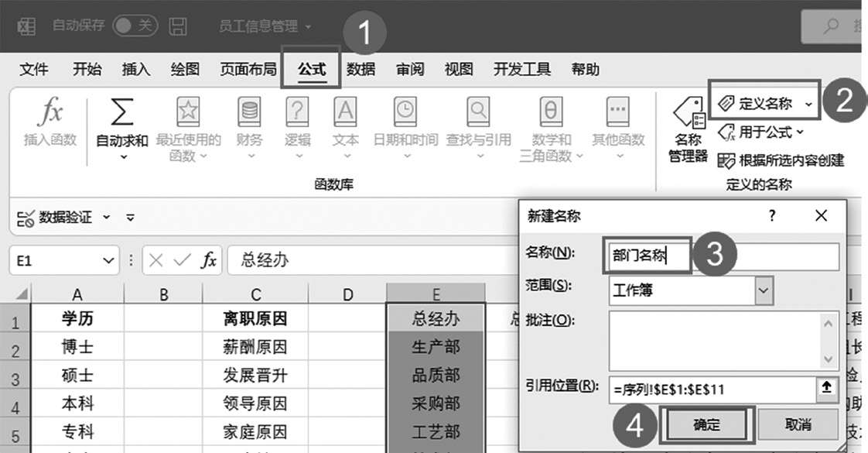The height and width of the screenshot is (453, 868).
Task: Open the Scope (范围) 工作簿 combo box
Action: click(x=690, y=290)
